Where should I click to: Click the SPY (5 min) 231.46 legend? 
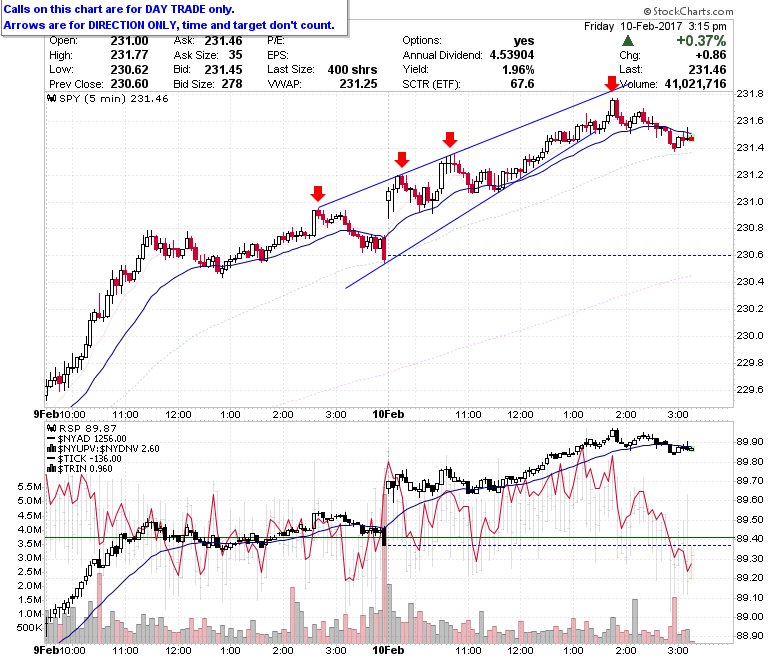coord(108,98)
